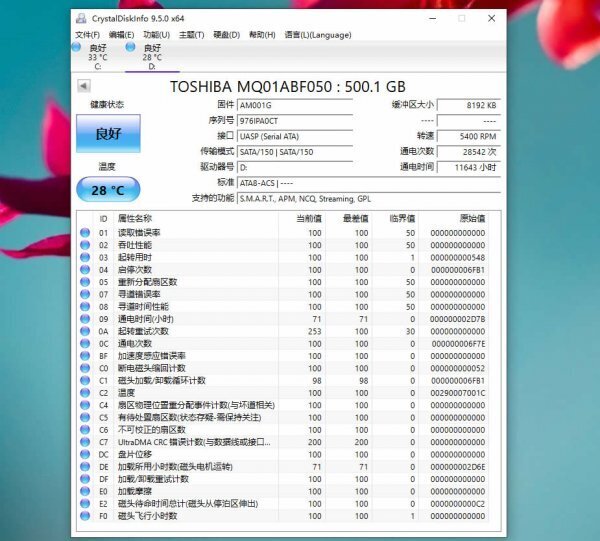Viewport: 600px width, 541px height.
Task: Click the 临界值 column header
Action: [x=402, y=218]
